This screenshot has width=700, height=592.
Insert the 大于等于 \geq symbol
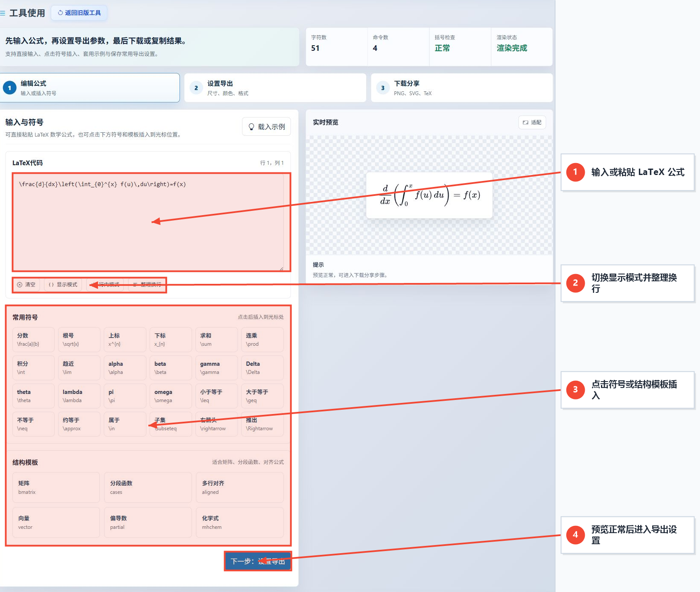coord(262,396)
